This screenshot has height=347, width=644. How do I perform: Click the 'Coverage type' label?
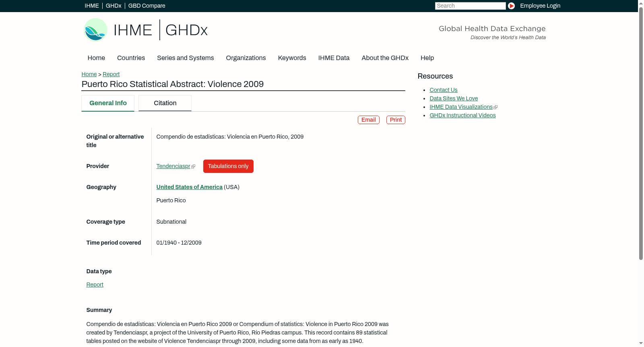[106, 222]
